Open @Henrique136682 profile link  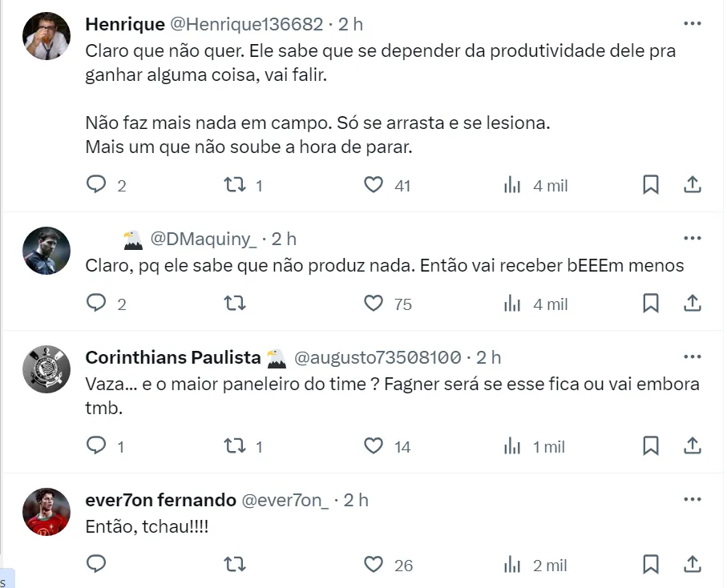(246, 25)
